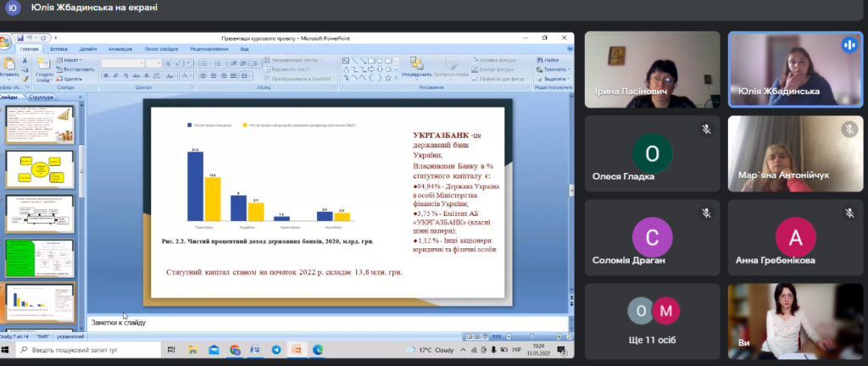The image size is (868, 366).
Task: Open the Анимация ribbon tab
Action: (120, 49)
